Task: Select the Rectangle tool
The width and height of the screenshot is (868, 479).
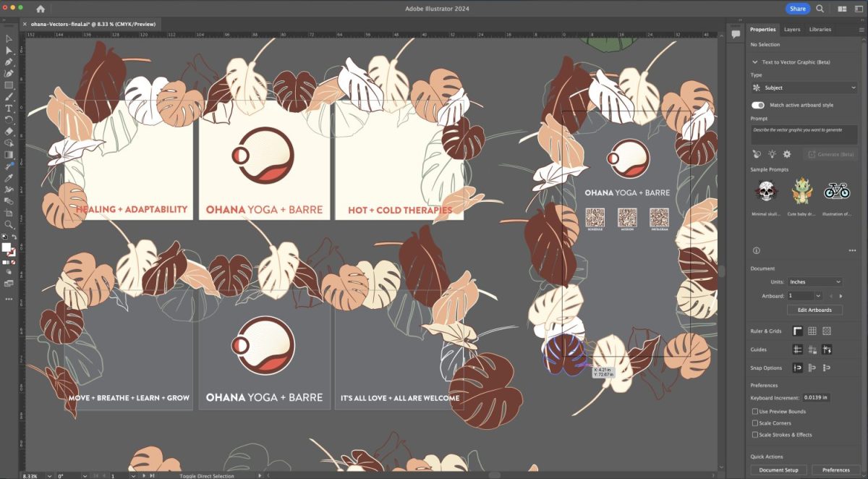Action: coord(9,85)
